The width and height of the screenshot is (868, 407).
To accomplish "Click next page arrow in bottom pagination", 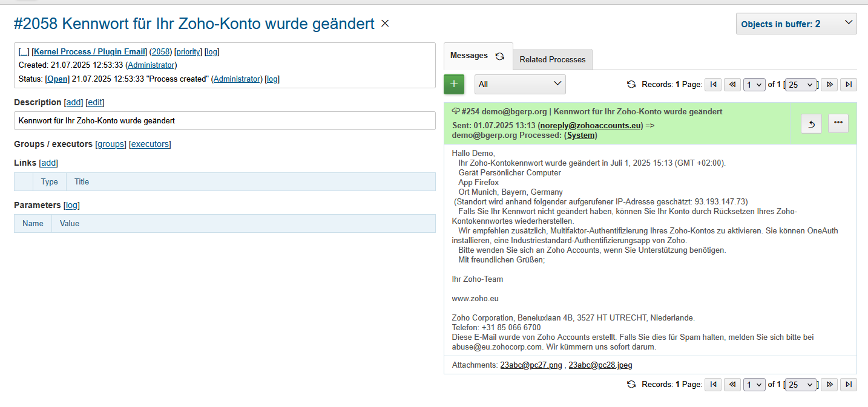I will tap(829, 385).
